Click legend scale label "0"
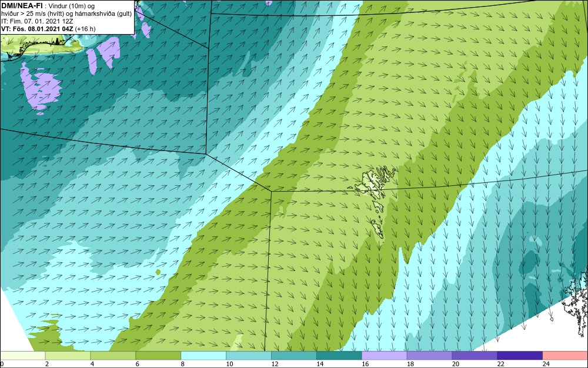588x368 pixels. tap(2, 364)
